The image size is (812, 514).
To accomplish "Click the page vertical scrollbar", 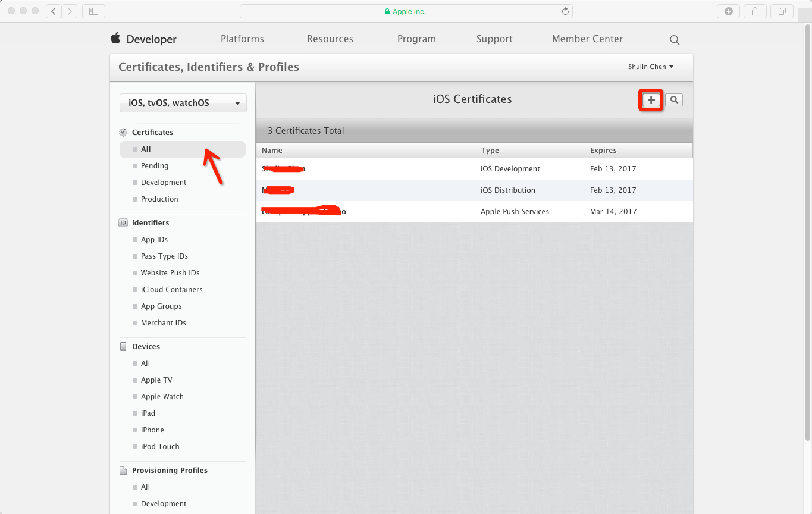I will coord(808,232).
